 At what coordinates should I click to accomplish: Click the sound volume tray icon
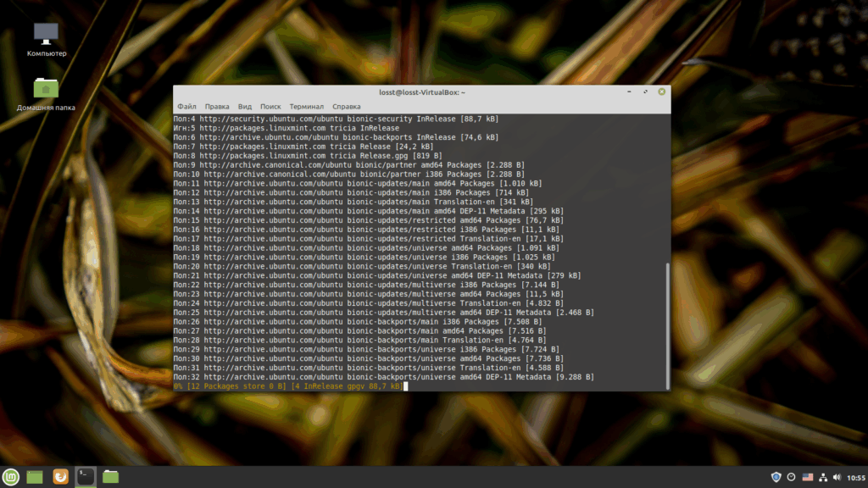tap(837, 477)
